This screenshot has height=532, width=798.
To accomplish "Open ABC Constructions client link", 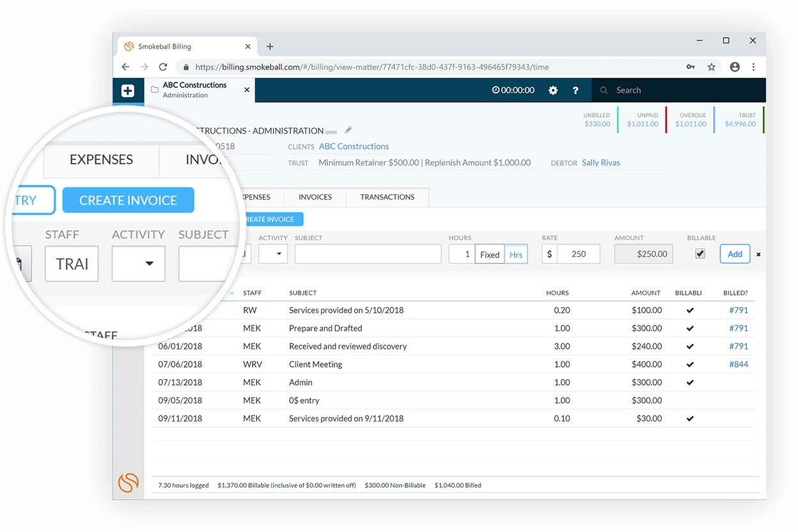I will [354, 146].
